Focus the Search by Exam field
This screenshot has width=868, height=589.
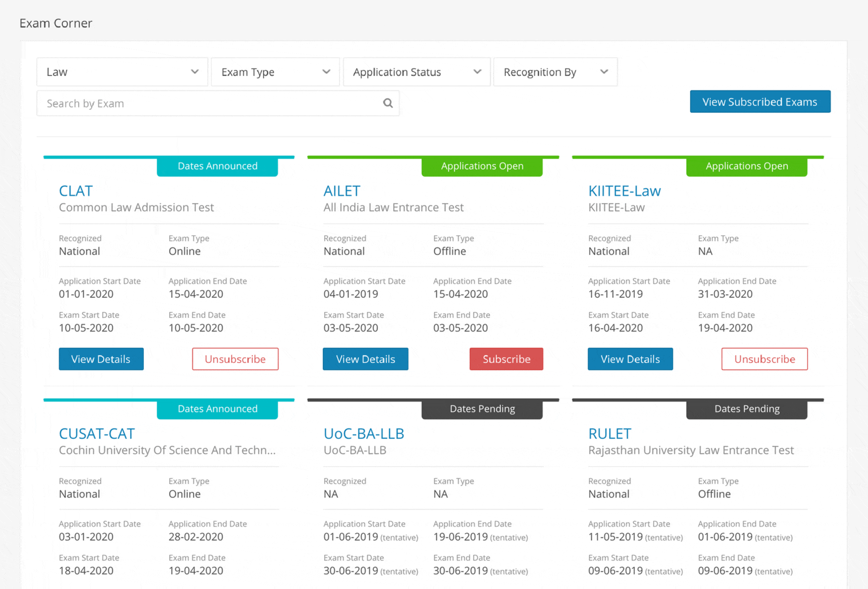click(209, 103)
